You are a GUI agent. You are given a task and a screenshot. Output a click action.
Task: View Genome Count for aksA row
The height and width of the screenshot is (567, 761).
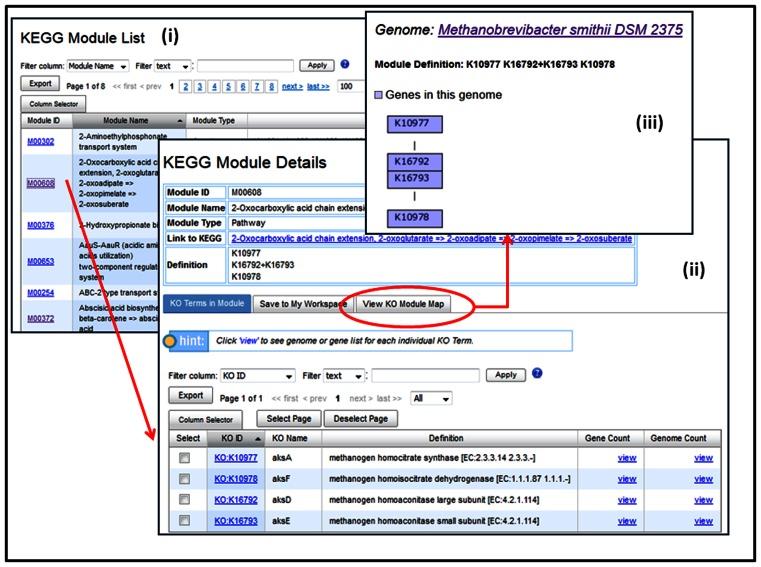(703, 458)
